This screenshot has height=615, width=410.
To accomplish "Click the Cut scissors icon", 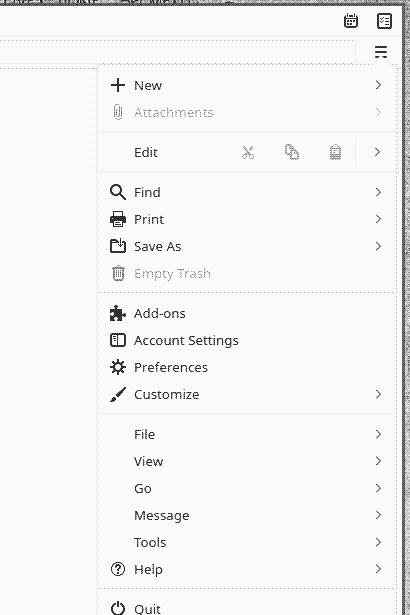I will click(x=248, y=152).
